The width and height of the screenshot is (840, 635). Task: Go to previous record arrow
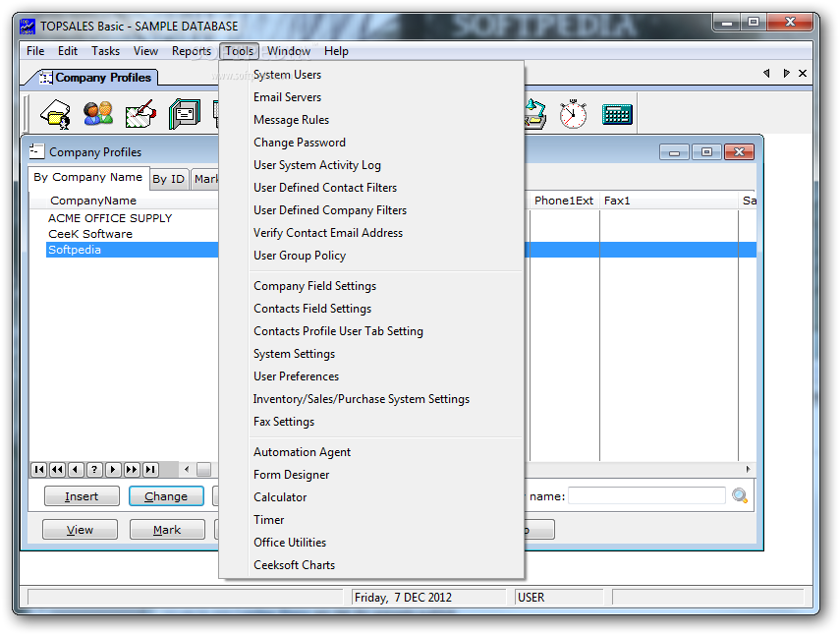pyautogui.click(x=76, y=470)
